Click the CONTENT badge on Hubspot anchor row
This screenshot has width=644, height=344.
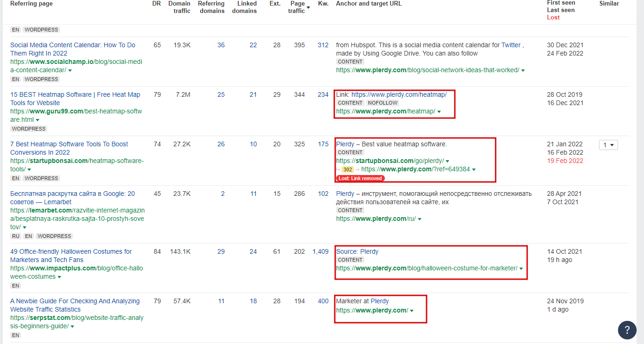[x=350, y=61]
